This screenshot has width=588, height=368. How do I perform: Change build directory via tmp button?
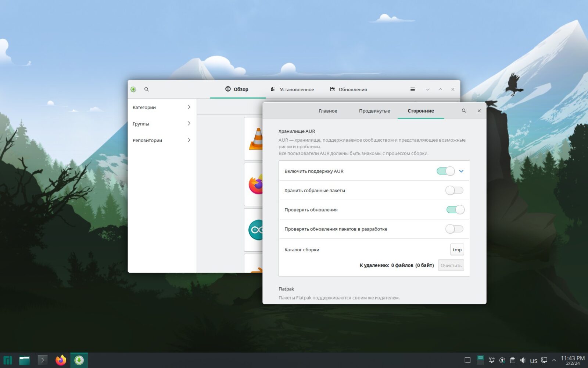click(x=457, y=250)
